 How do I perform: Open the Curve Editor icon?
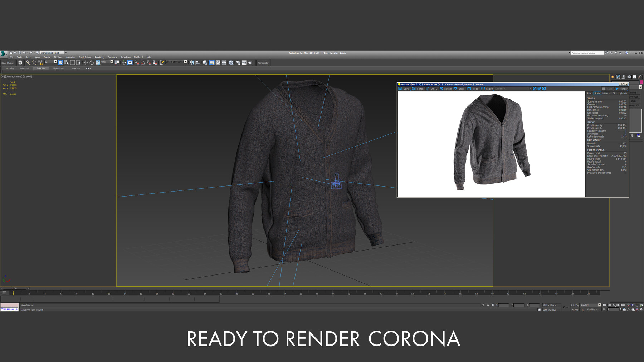(x=218, y=63)
